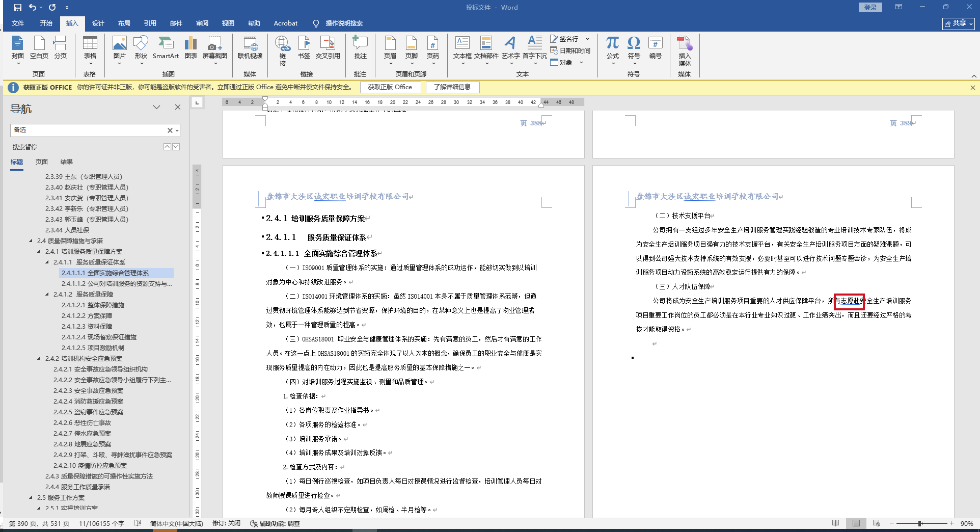Adjust the zoom slider handle
The width and height of the screenshot is (980, 532).
[x=920, y=523]
